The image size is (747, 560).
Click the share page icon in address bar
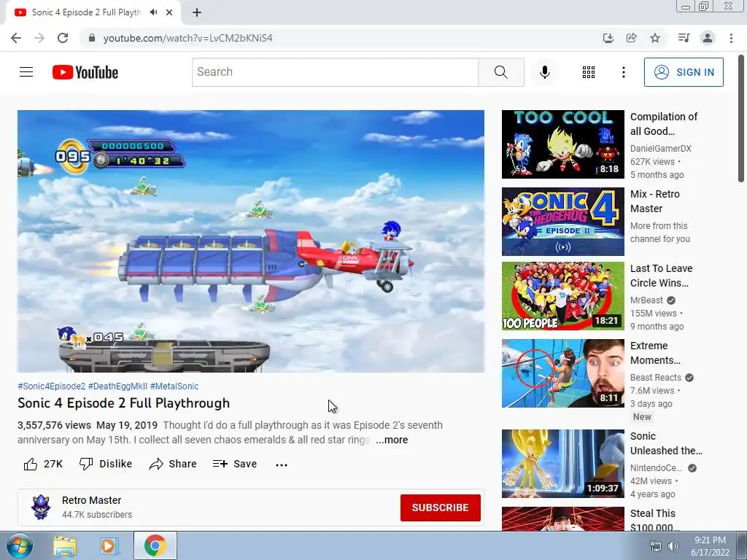[631, 38]
